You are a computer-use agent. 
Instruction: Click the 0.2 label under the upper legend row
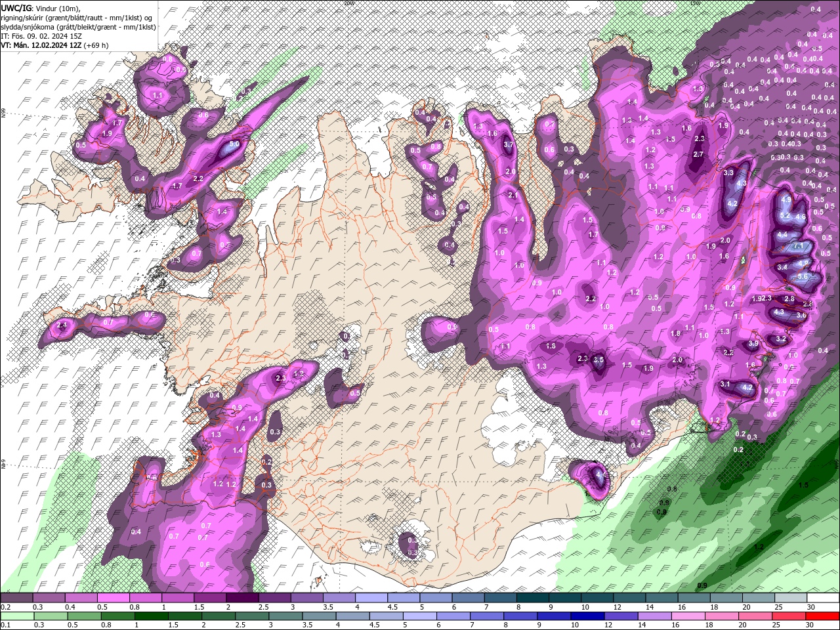point(5,608)
